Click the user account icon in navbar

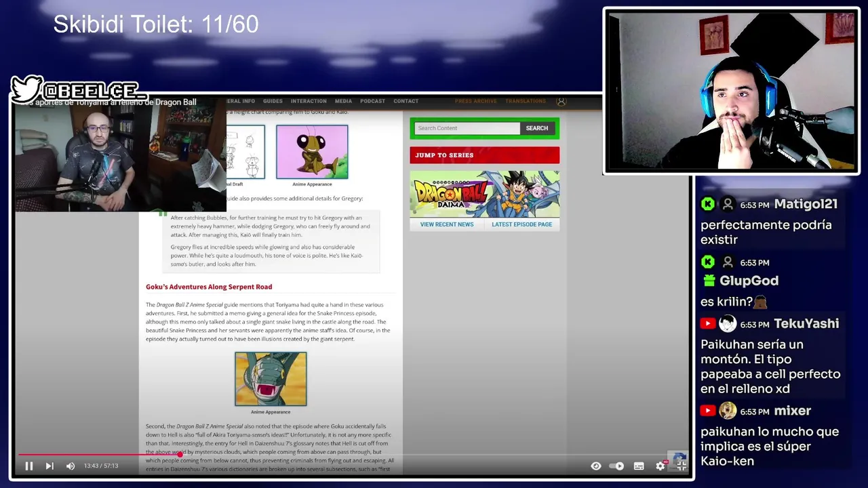[x=561, y=101]
